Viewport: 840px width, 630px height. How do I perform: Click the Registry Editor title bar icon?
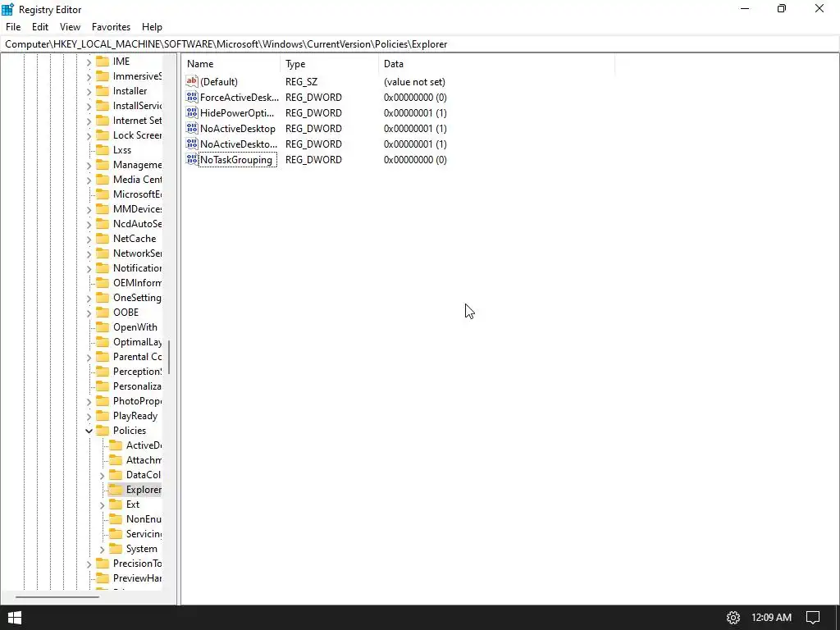click(8, 9)
